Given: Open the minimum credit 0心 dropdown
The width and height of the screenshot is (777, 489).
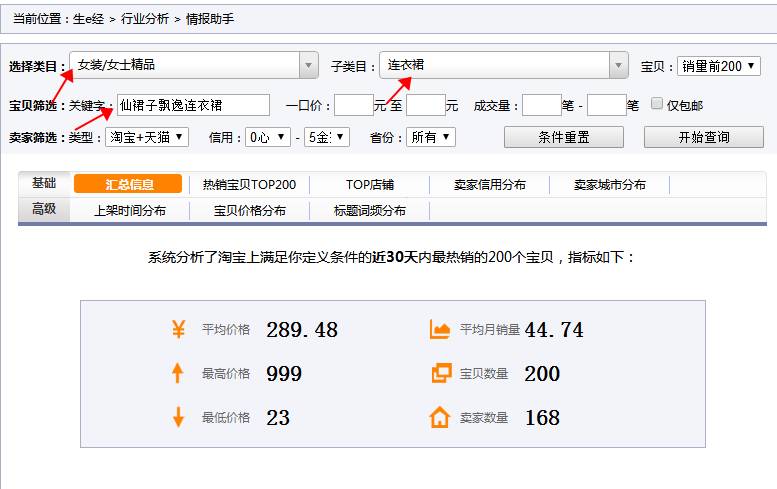Looking at the screenshot, I should pyautogui.click(x=268, y=137).
